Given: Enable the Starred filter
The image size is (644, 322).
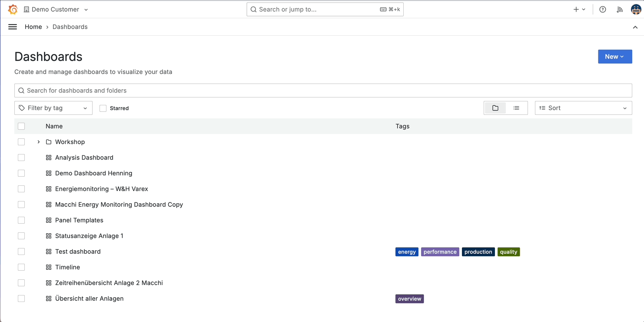Looking at the screenshot, I should tap(103, 108).
